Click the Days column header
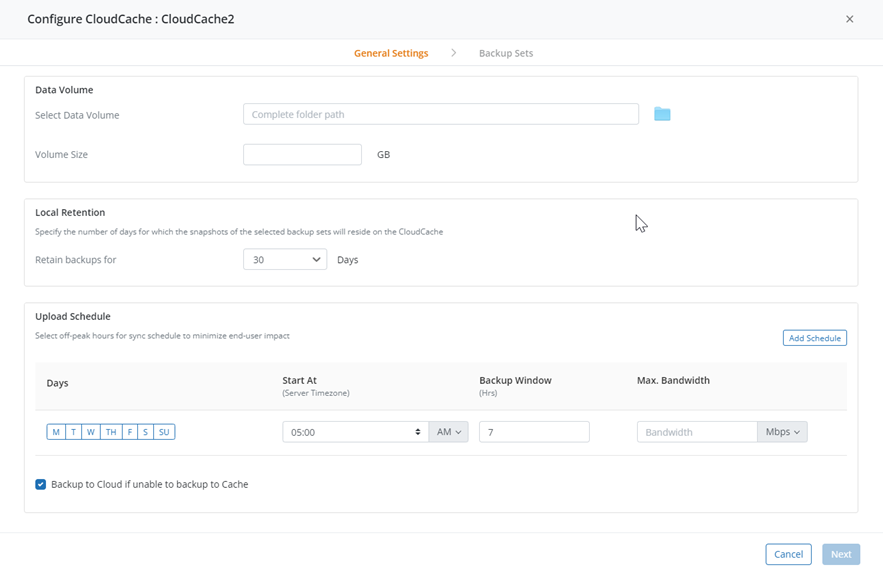Image resolution: width=883 pixels, height=571 pixels. click(x=57, y=383)
